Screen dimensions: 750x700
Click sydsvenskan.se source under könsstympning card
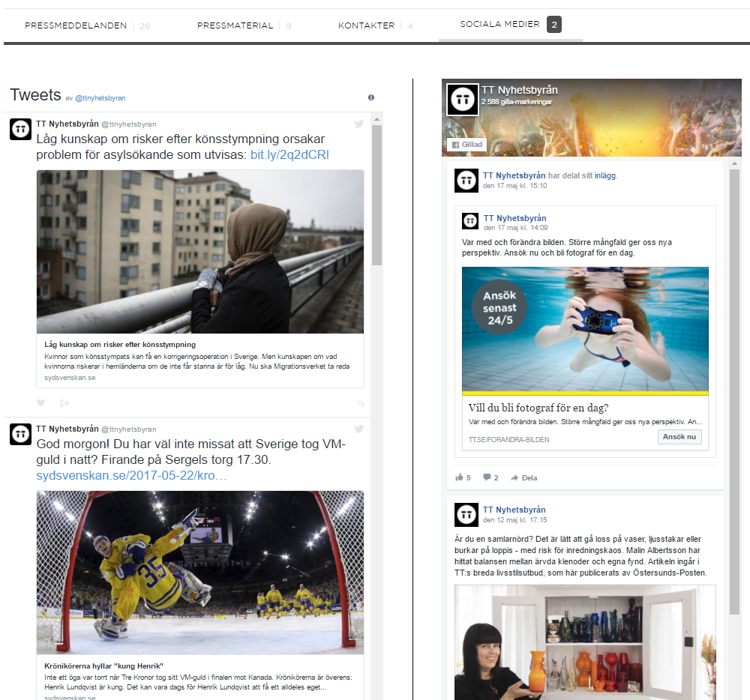[70, 378]
